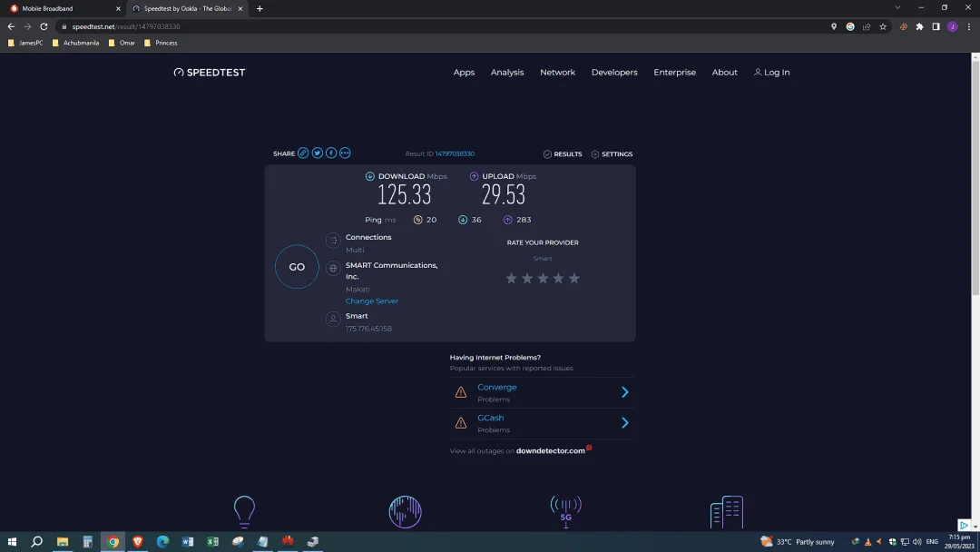This screenshot has width=980, height=552.
Task: Rate provider four stars
Action: coord(558,278)
